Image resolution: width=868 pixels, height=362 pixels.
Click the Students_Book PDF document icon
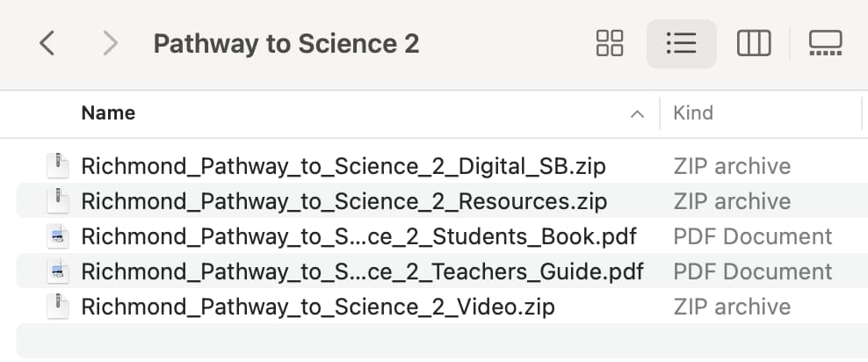[58, 236]
